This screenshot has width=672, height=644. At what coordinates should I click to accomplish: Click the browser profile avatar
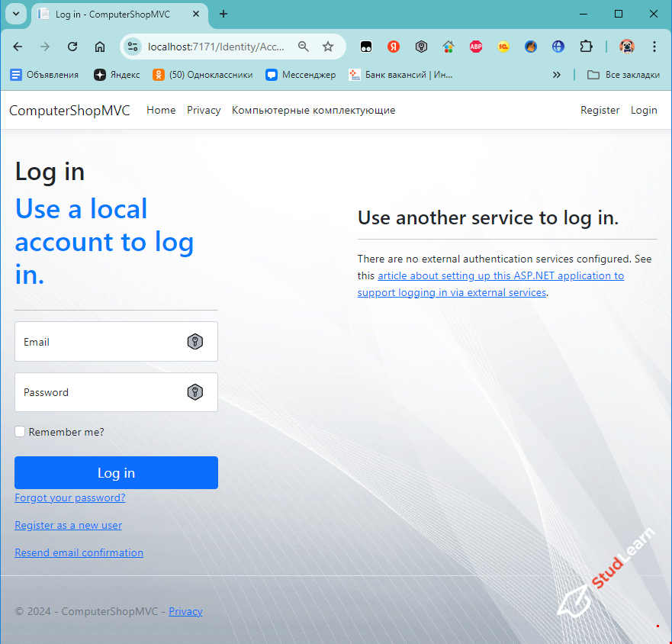coord(627,47)
